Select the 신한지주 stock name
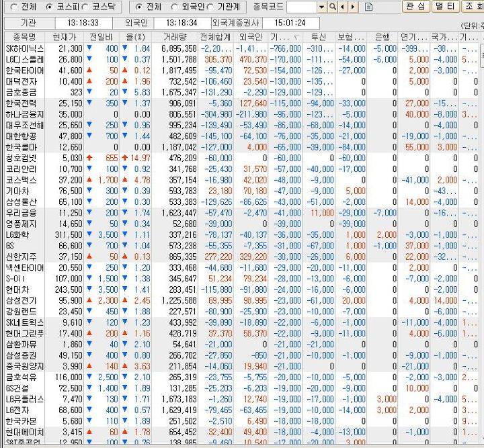Screen dimensions: 484x448 point(22,257)
